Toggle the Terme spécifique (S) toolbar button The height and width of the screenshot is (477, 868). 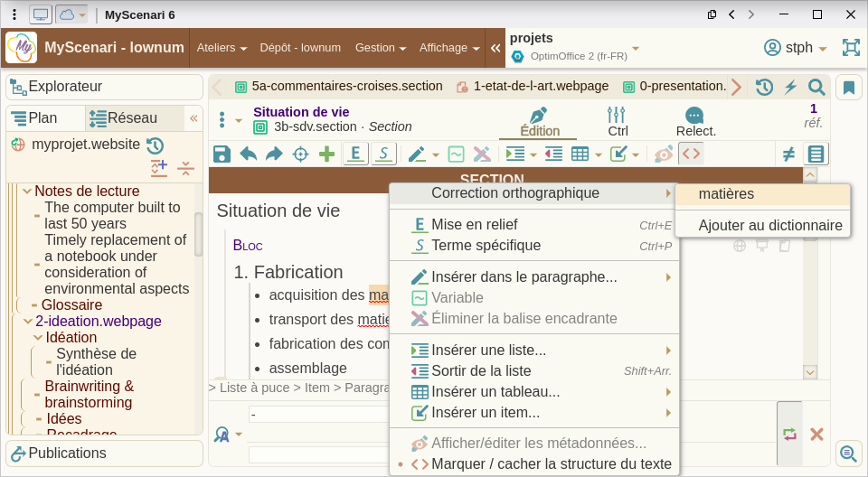[x=383, y=154]
